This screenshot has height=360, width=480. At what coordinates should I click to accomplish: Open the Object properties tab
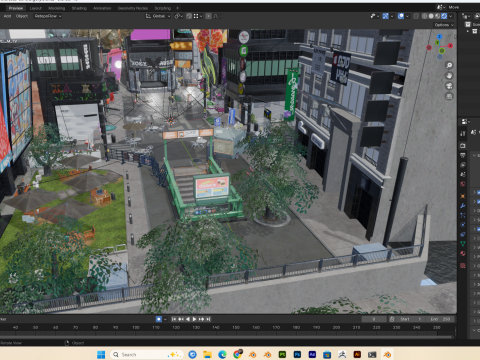463,196
